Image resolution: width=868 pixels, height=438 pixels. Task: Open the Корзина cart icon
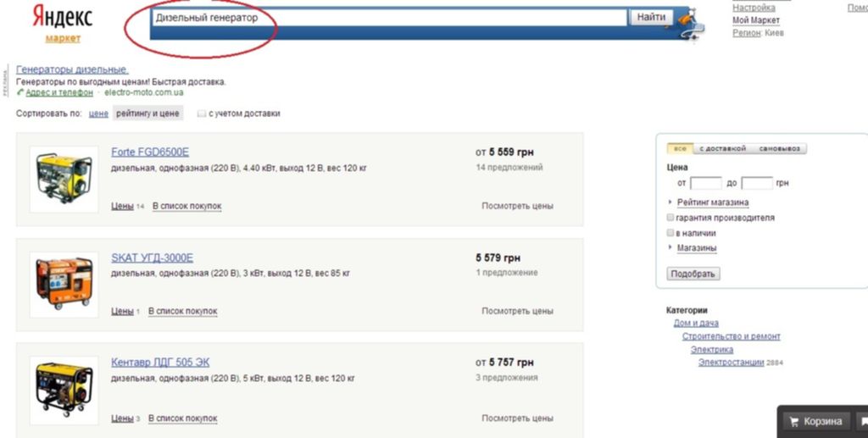(794, 422)
